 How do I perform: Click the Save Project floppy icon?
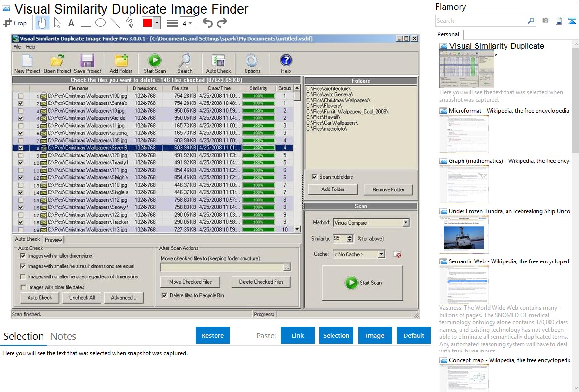tap(87, 63)
